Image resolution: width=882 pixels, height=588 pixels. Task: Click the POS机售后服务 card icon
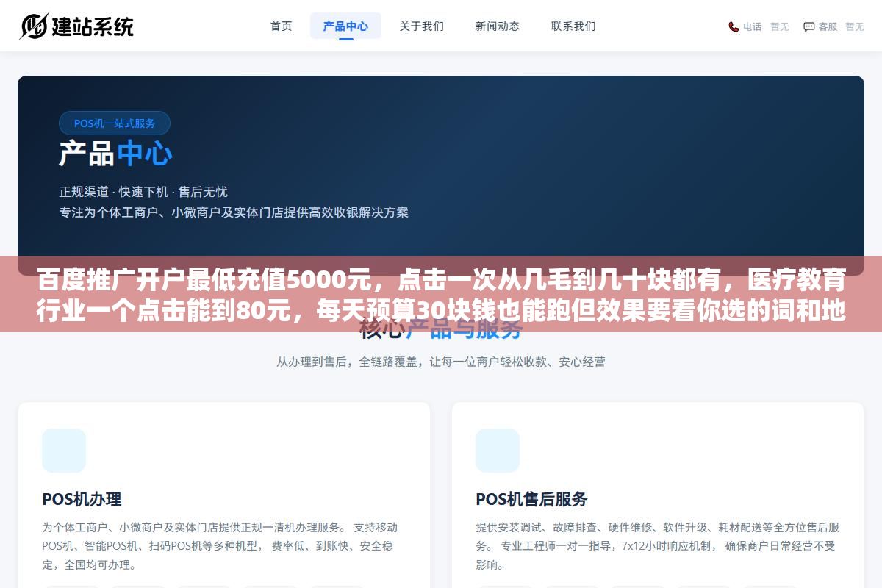(x=498, y=451)
